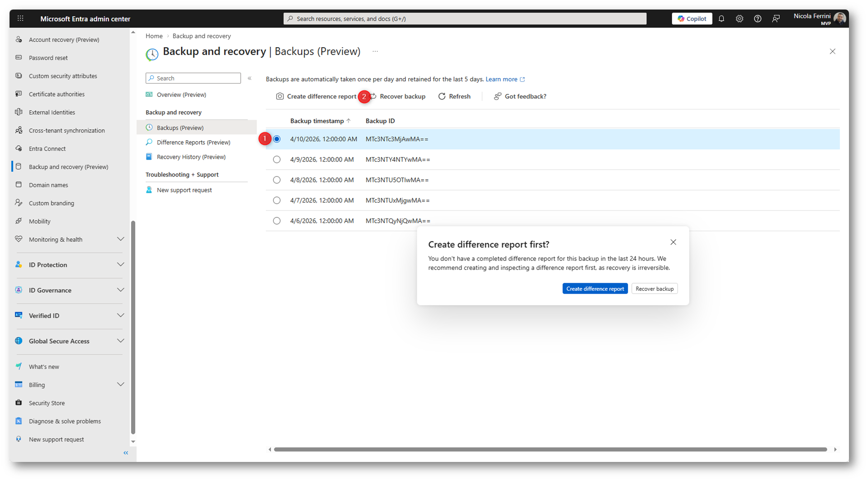Image resolution: width=868 pixels, height=481 pixels.
Task: Select the 4/9/2026 backup radio button
Action: pos(277,159)
